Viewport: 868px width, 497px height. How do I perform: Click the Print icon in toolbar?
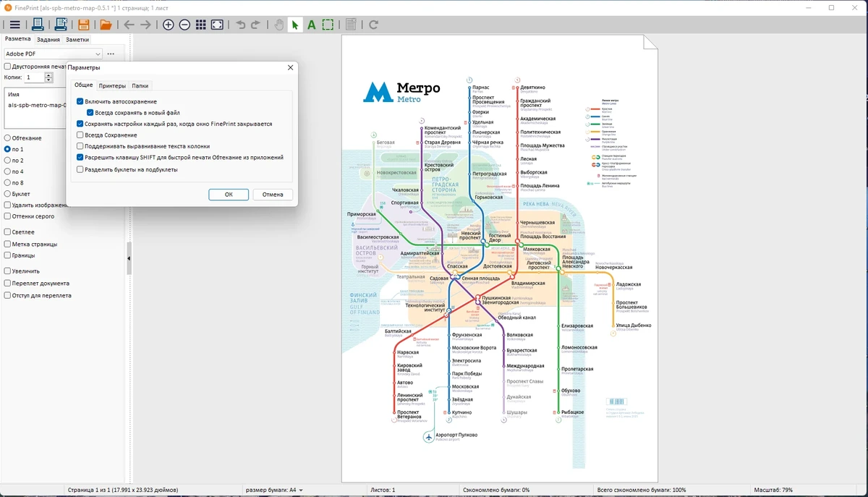click(x=38, y=25)
